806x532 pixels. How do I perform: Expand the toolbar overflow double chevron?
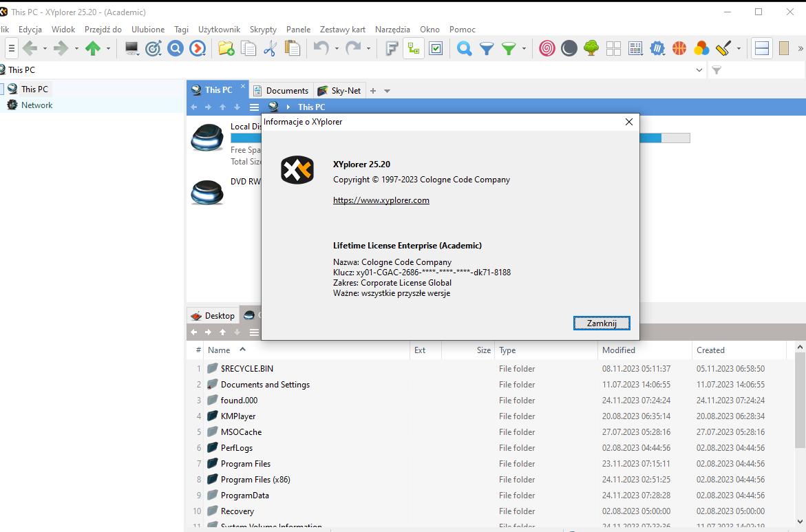coord(800,49)
